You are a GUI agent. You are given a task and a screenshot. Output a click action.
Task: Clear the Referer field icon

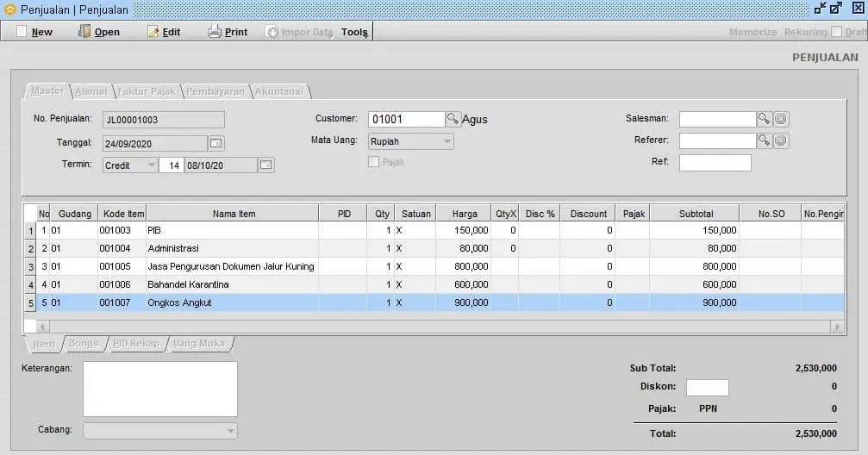[781, 140]
